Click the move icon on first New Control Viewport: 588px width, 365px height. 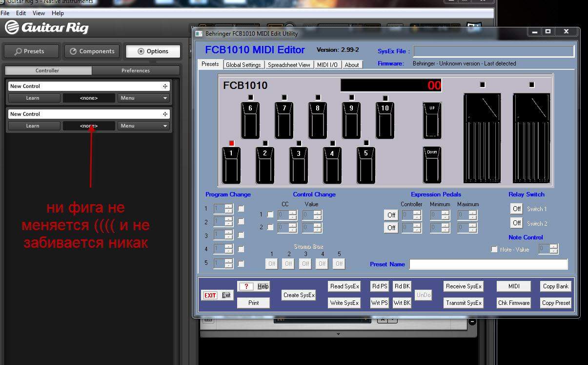pos(165,86)
